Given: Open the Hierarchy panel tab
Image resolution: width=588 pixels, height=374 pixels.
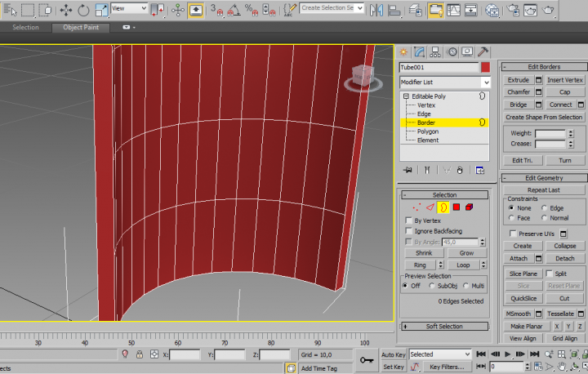Looking at the screenshot, I should click(434, 51).
